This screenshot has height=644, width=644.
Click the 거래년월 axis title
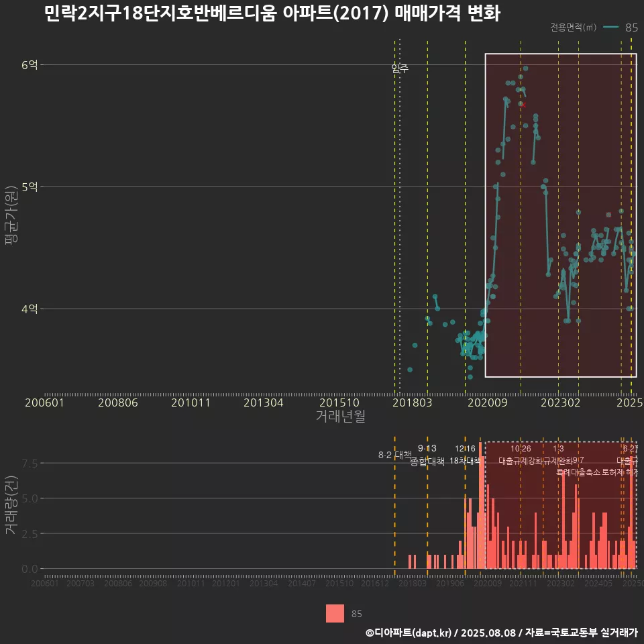click(341, 416)
